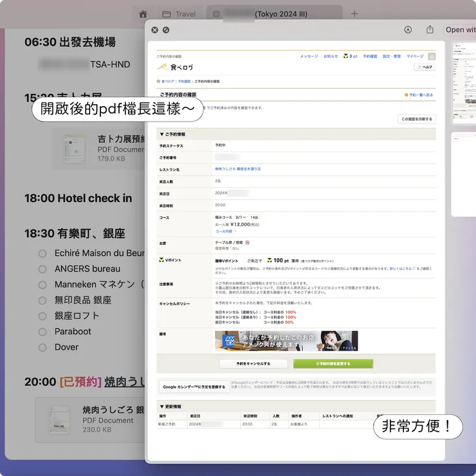Image resolution: width=476 pixels, height=476 pixels.
Task: Expand the コース内容 dropdown
Action: 226,232
